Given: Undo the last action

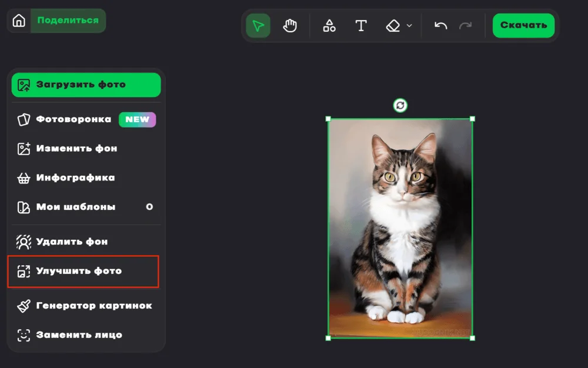Looking at the screenshot, I should coord(440,25).
